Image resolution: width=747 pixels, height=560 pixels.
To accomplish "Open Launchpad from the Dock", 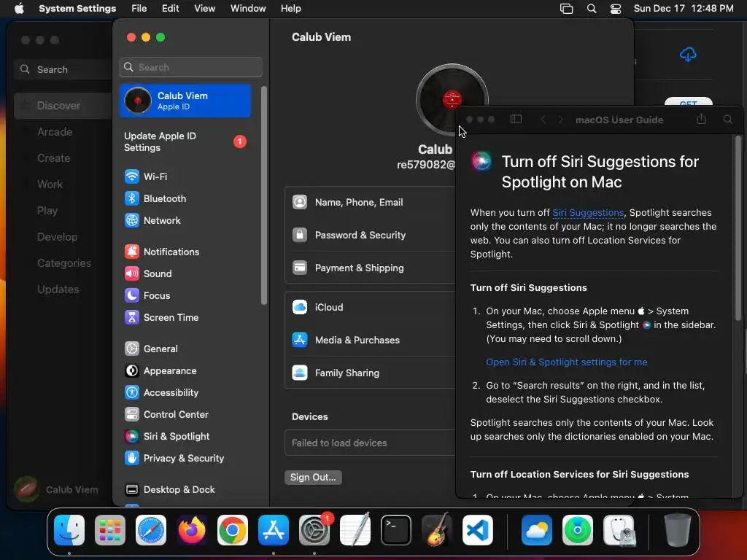I will (x=110, y=530).
